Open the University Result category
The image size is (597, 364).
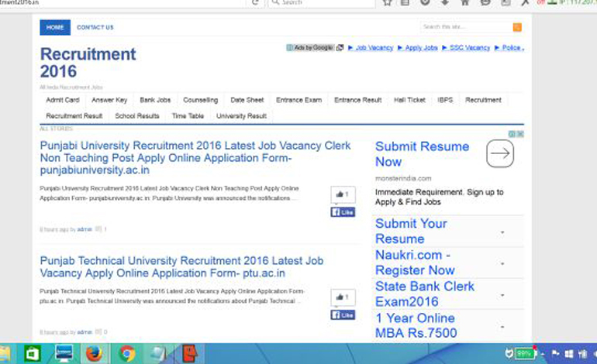tap(241, 116)
